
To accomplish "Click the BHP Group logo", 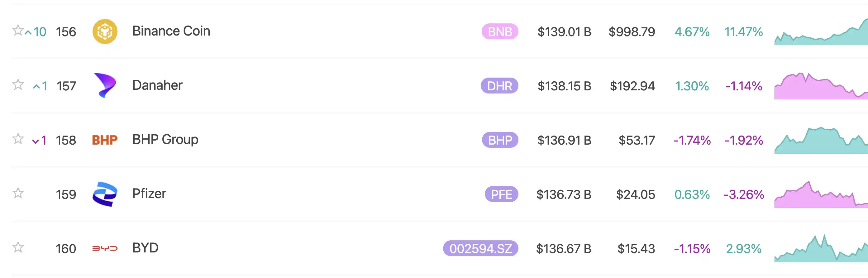I will coord(105,140).
